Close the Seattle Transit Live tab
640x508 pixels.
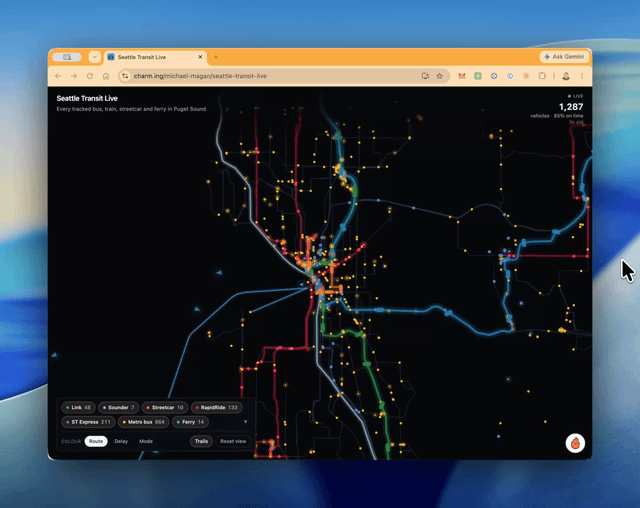200,57
